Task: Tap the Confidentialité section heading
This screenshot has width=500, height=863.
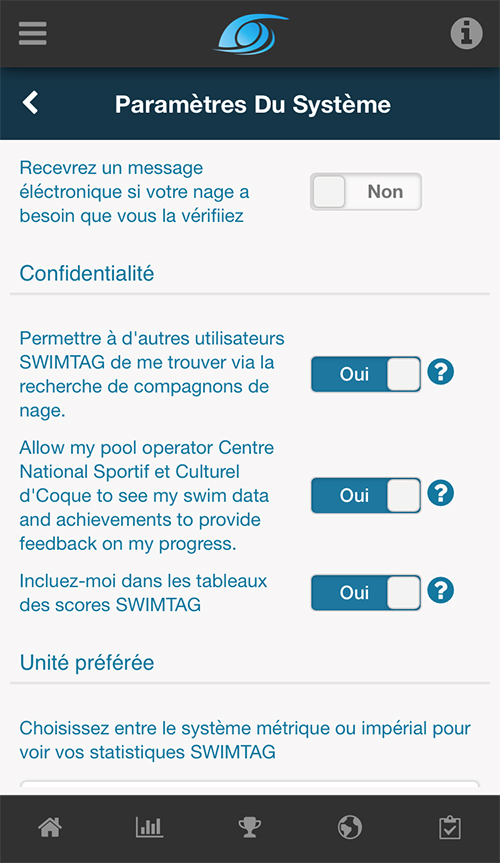Action: tap(87, 274)
